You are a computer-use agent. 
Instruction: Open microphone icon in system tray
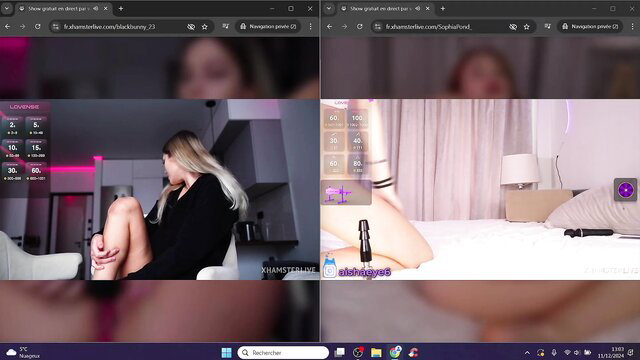[554, 353]
